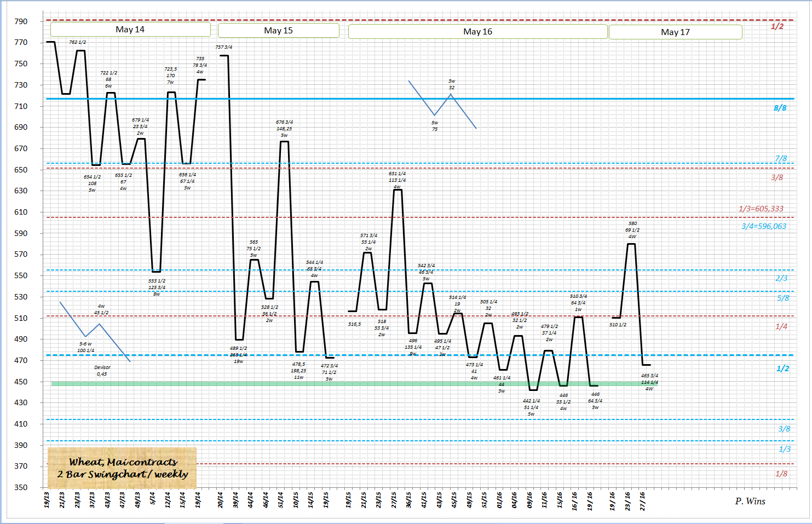Click the 3/4=596,063 level label
The height and width of the screenshot is (524, 812).
(763, 226)
